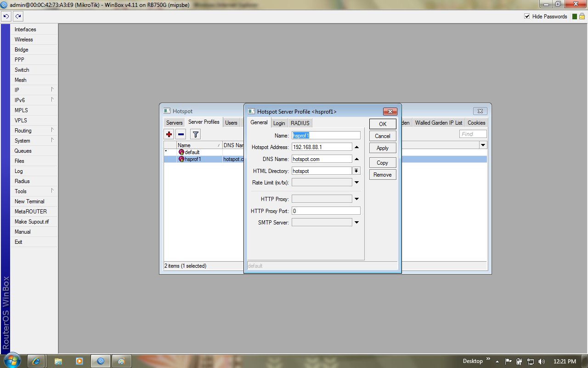588x368 pixels.
Task: Open the filter funnel in Hotspot window
Action: pyautogui.click(x=196, y=134)
